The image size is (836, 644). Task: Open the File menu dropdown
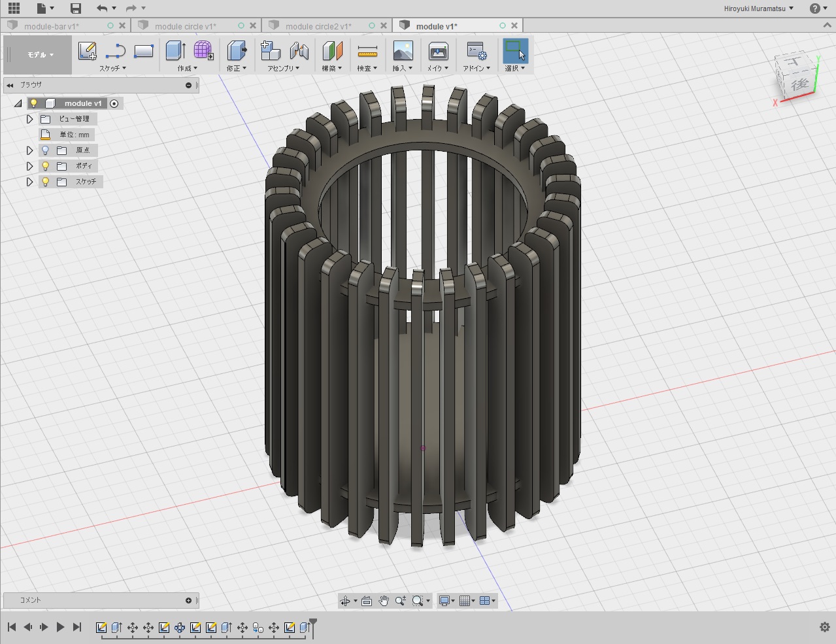point(45,8)
